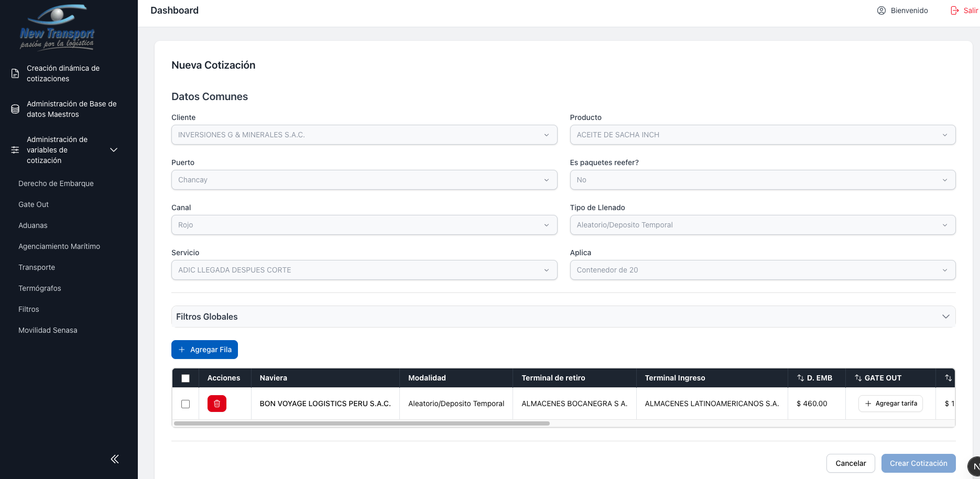This screenshot has width=980, height=479.
Task: Click the user profile icon beside Bienvenido
Action: coord(881,10)
